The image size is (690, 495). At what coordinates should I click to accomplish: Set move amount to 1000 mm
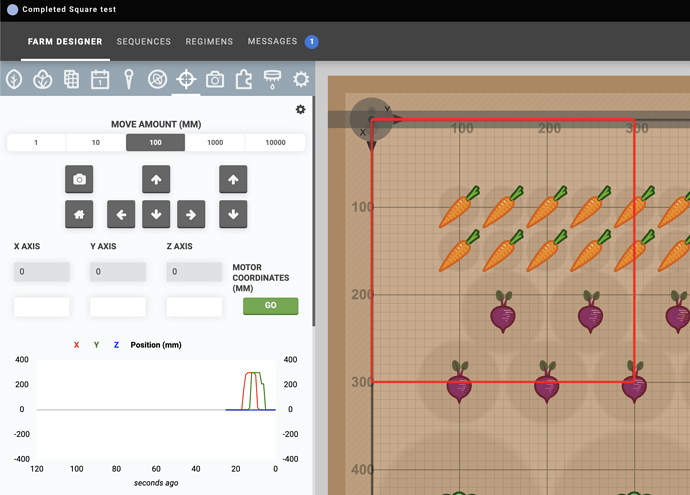pyautogui.click(x=215, y=143)
